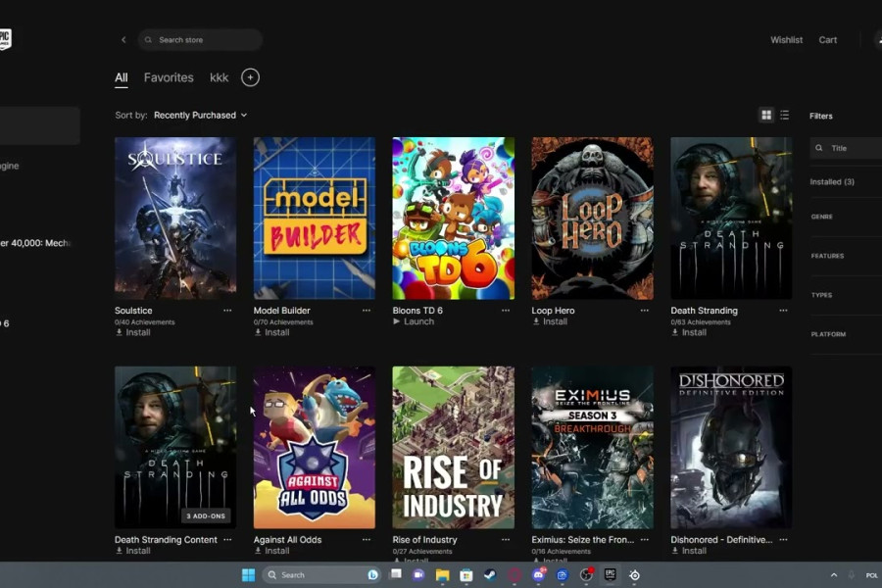Launch Bloons TD 6

pyautogui.click(x=414, y=321)
